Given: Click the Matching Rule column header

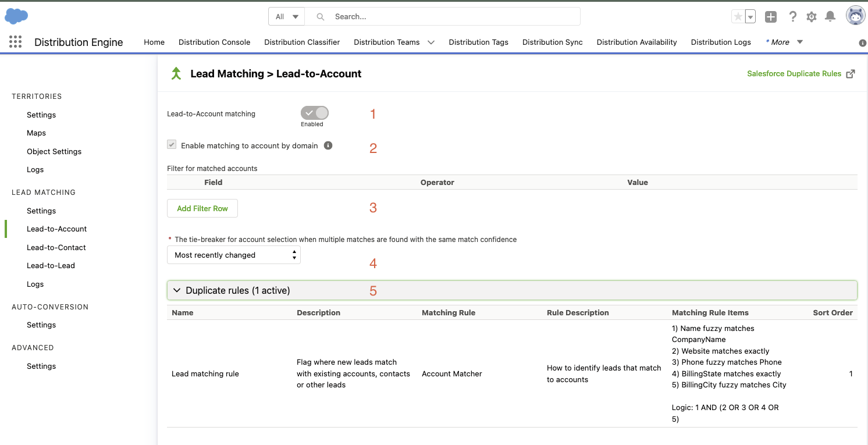Looking at the screenshot, I should click(x=449, y=312).
